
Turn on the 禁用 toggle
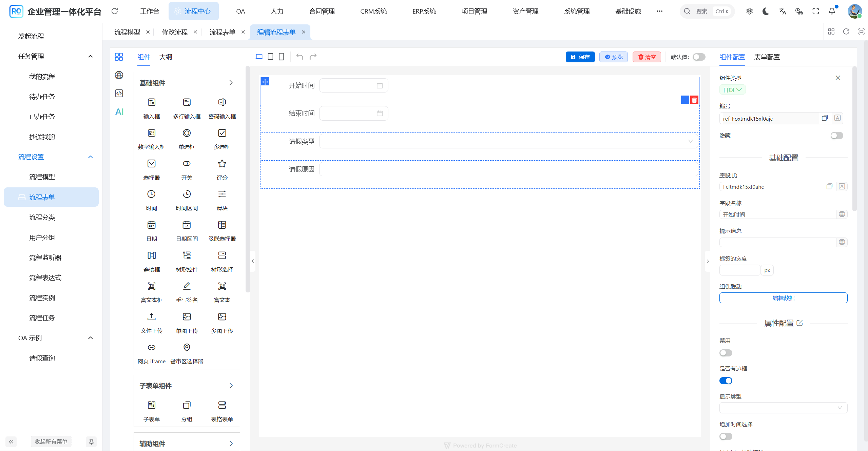click(726, 353)
